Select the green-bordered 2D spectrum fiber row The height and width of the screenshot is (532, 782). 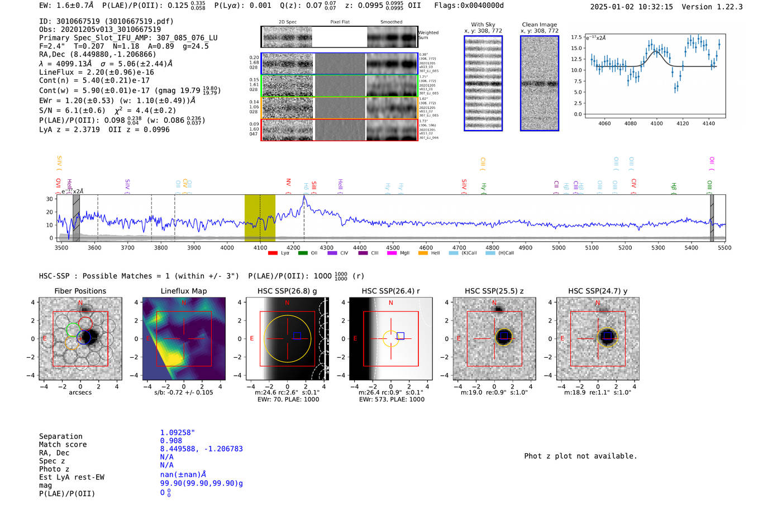pyautogui.click(x=339, y=85)
